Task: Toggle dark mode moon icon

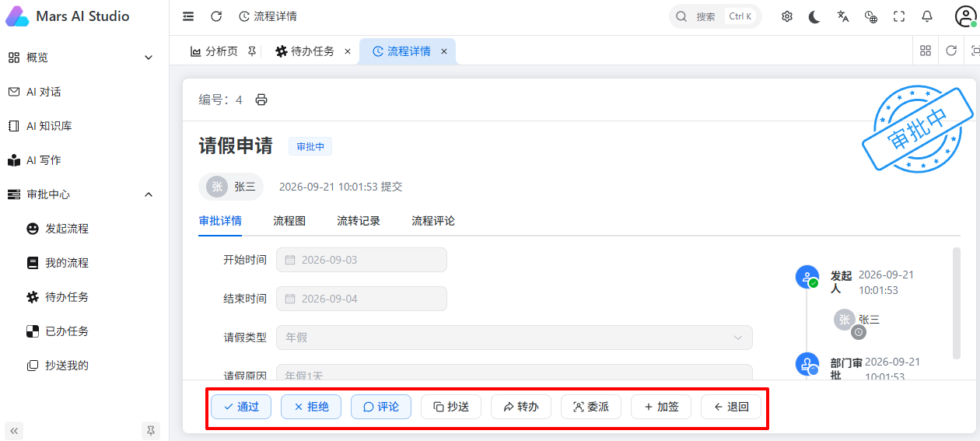Action: [x=814, y=16]
